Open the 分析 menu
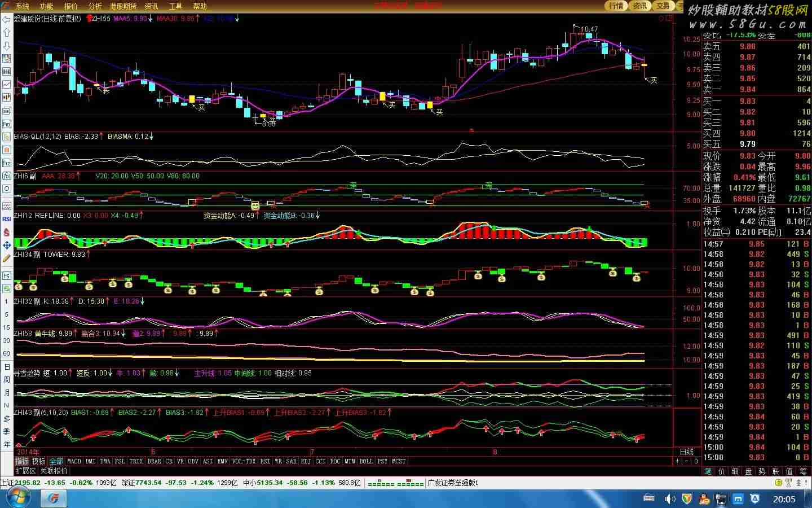This screenshot has width=812, height=508. click(x=95, y=6)
